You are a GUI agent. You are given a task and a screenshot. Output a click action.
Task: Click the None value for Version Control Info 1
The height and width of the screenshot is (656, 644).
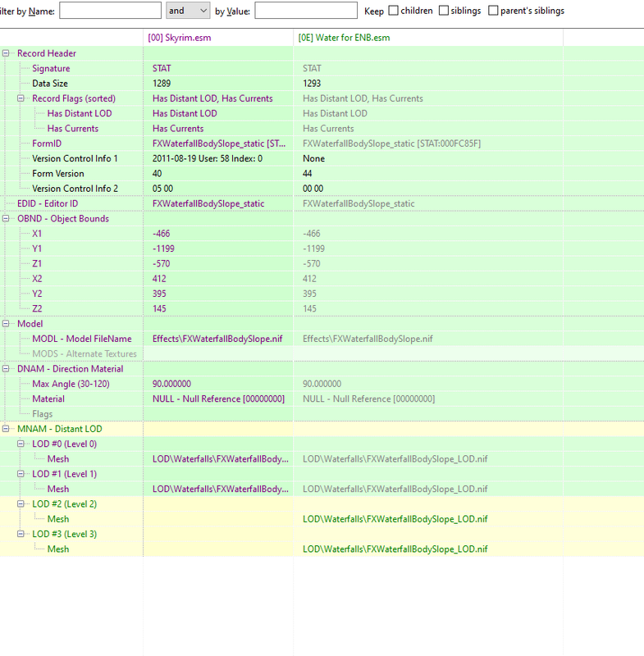(x=314, y=158)
